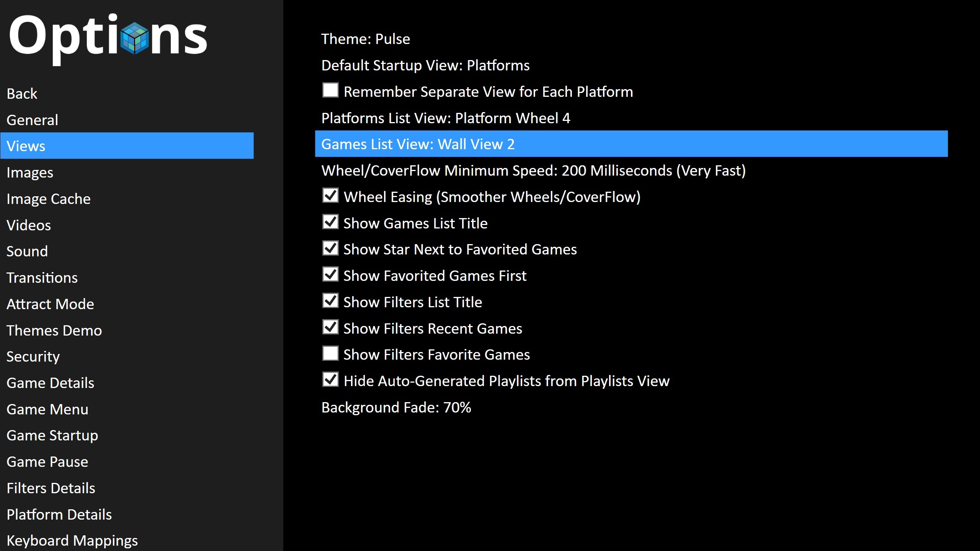Change Games List View: Wall View 2
980x551 pixels.
pyautogui.click(x=631, y=144)
